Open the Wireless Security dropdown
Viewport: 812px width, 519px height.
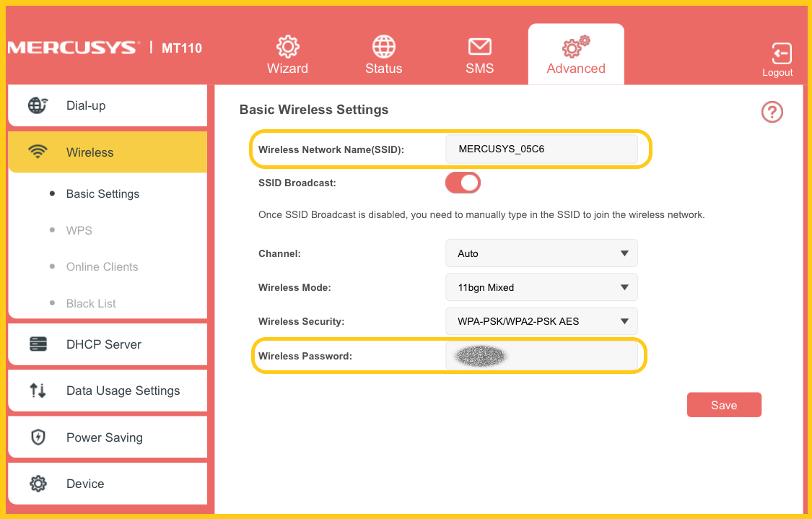pyautogui.click(x=541, y=321)
